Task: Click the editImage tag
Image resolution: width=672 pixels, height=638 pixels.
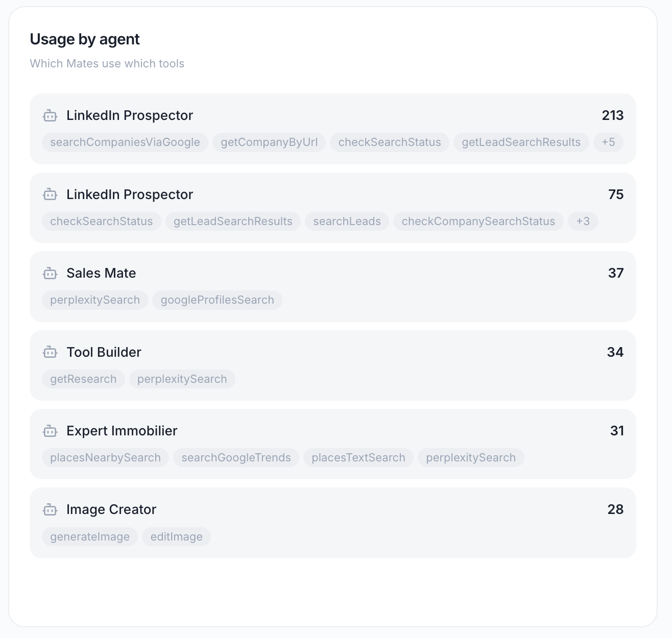Action: tap(177, 537)
